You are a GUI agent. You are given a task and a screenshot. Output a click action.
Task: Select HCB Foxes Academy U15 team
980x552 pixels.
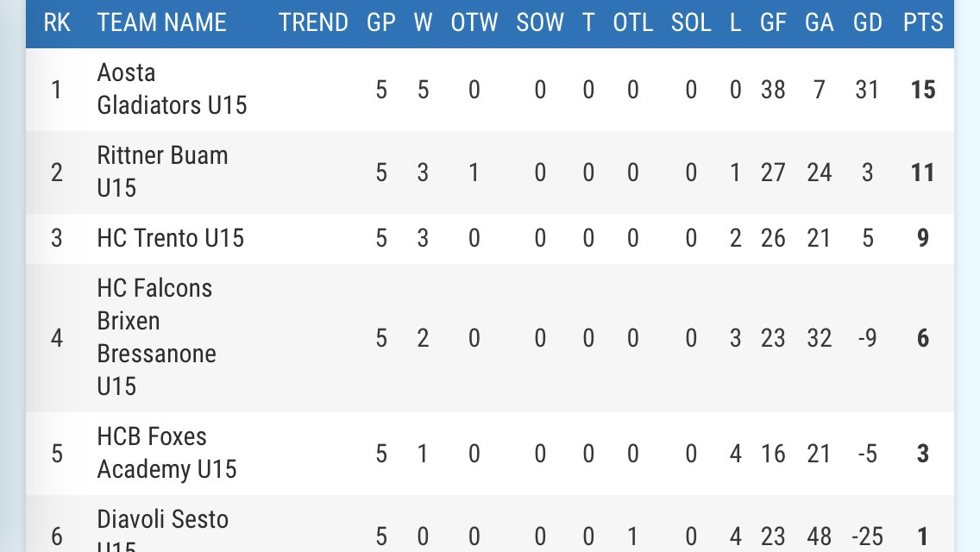click(166, 453)
